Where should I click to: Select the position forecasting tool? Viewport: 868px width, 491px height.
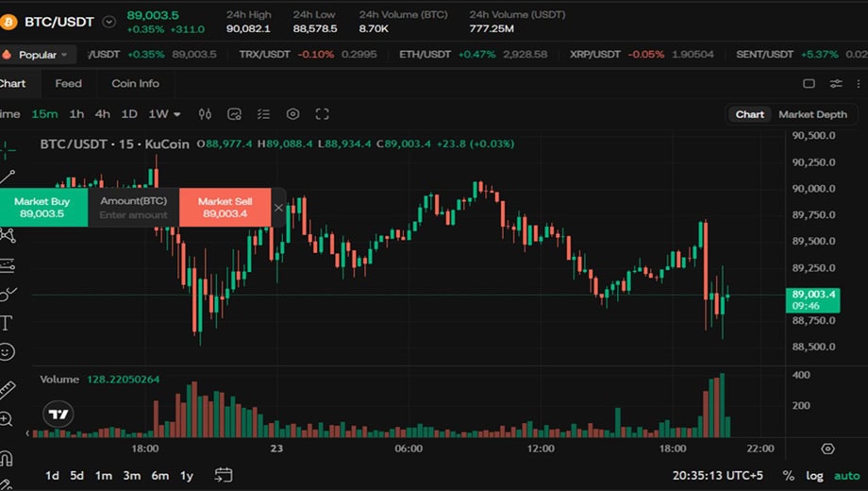point(8,265)
